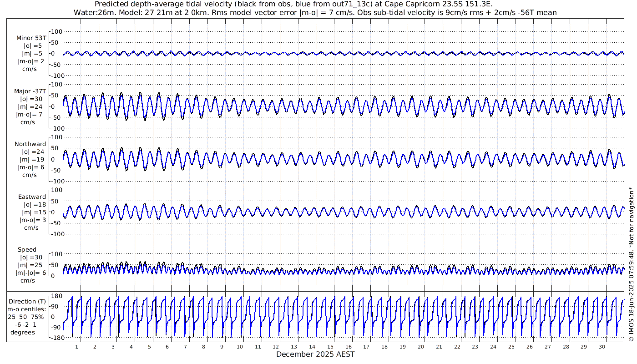Select the 'Minor 53T' panel label
Viewport: 637px width, 364px height.
(x=31, y=38)
